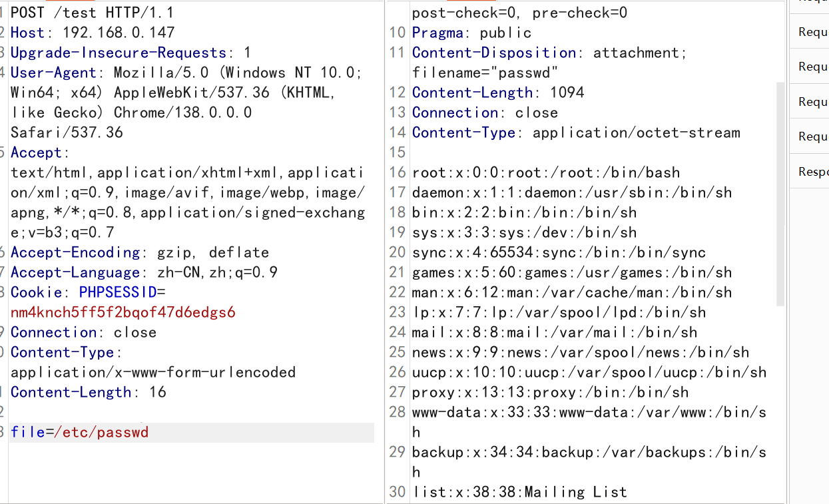This screenshot has height=504, width=829.
Task: Click the Accept header name in request
Action: click(36, 152)
